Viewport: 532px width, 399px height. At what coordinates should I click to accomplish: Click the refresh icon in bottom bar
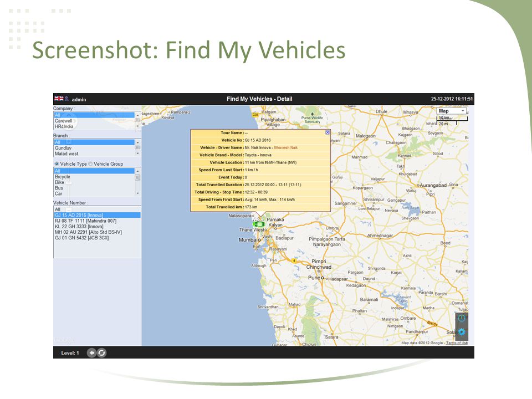(x=102, y=353)
